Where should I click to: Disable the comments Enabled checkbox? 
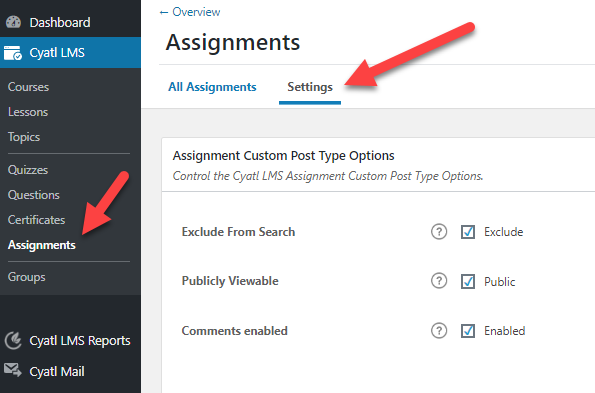tap(468, 331)
